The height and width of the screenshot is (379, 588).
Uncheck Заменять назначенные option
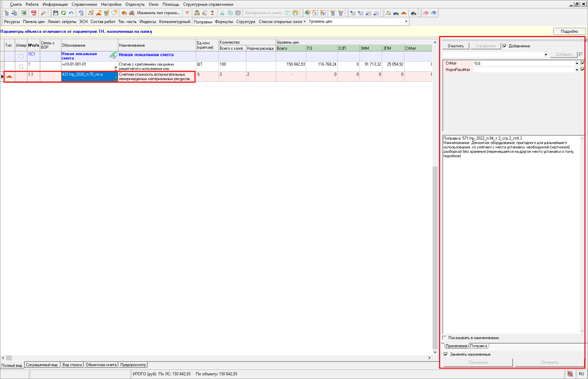pos(446,354)
